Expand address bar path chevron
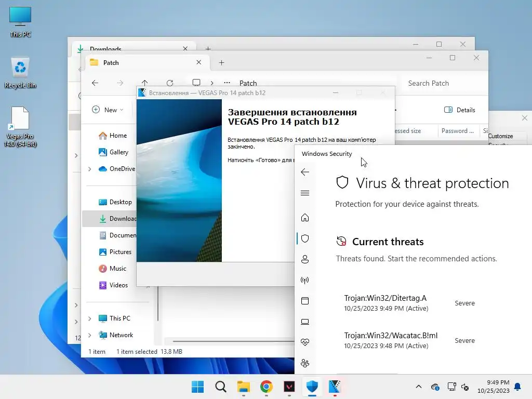Image resolution: width=532 pixels, height=399 pixels. point(212,83)
